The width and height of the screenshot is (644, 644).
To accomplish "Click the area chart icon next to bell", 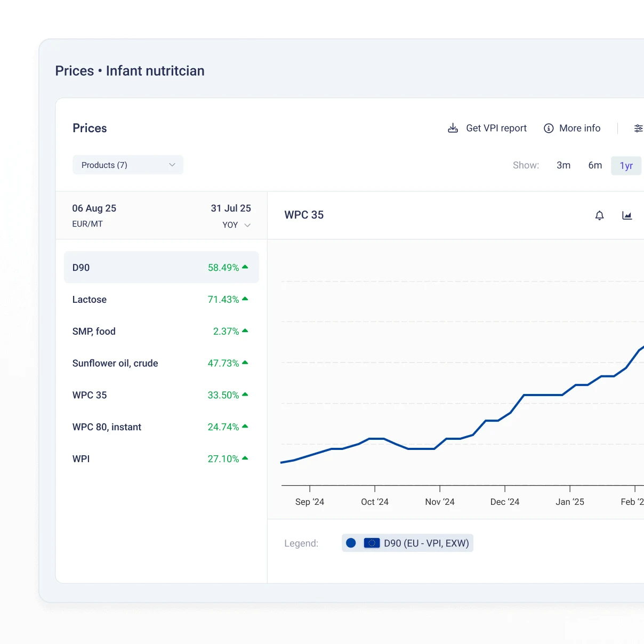I will (627, 215).
